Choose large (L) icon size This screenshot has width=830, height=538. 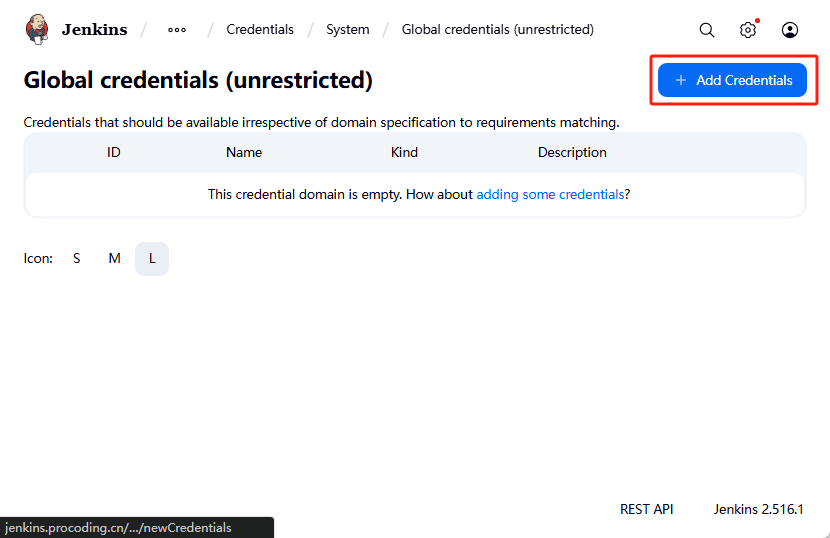click(x=152, y=258)
